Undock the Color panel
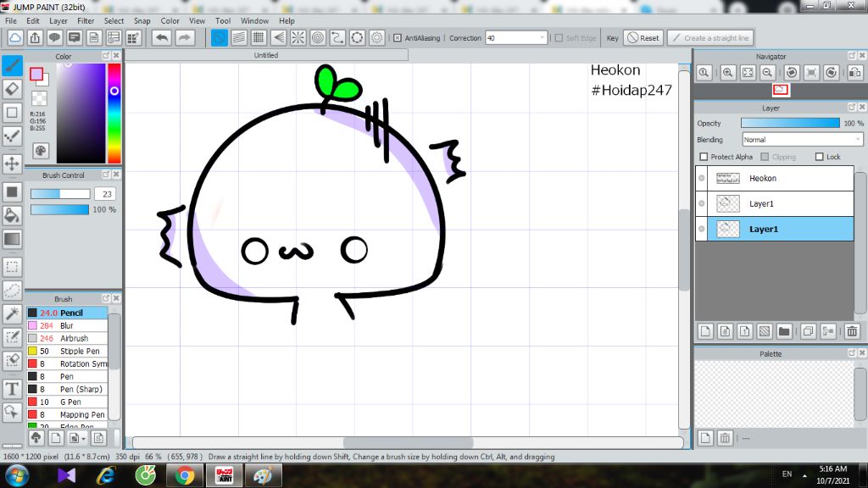The height and width of the screenshot is (488, 868). (106, 56)
